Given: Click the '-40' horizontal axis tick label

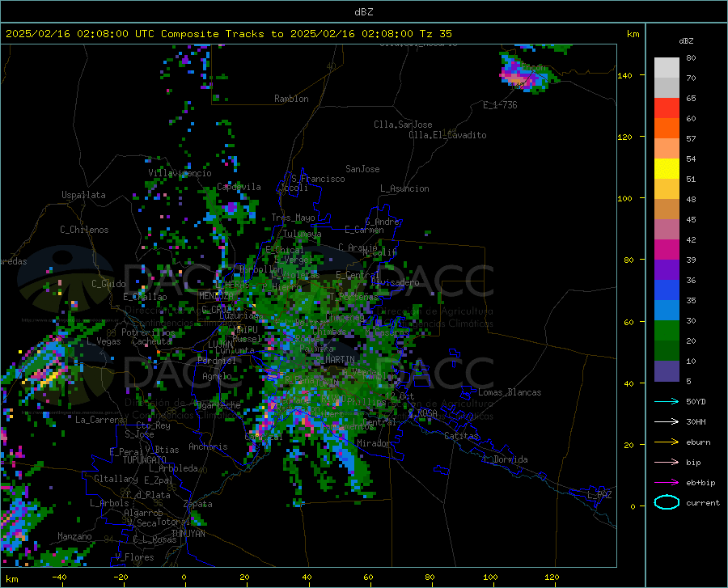Looking at the screenshot, I should point(59,577).
